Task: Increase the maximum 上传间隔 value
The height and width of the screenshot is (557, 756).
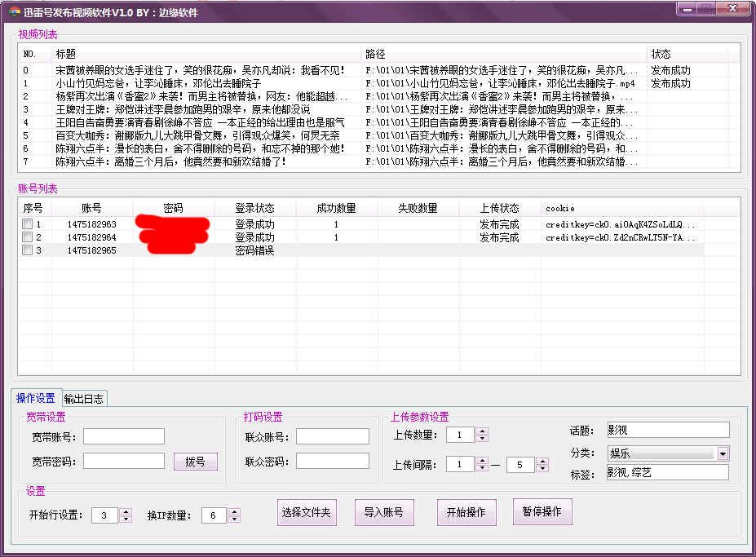Action: click(x=542, y=461)
